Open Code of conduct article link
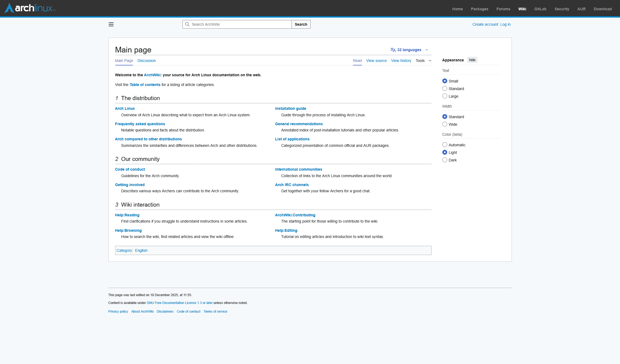620x364 pixels. 130,169
